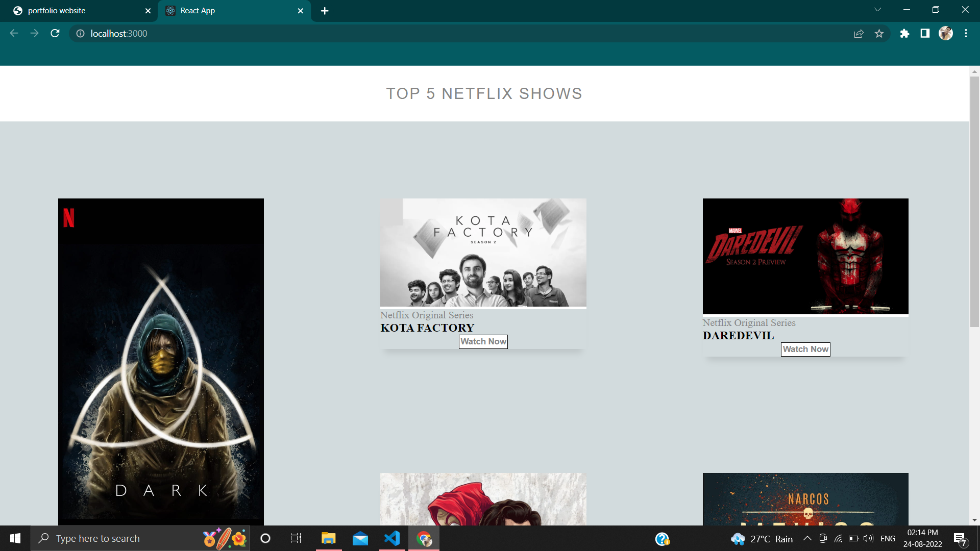The image size is (980, 551).
Task: Click the DAREDEVIL title text
Action: [738, 336]
